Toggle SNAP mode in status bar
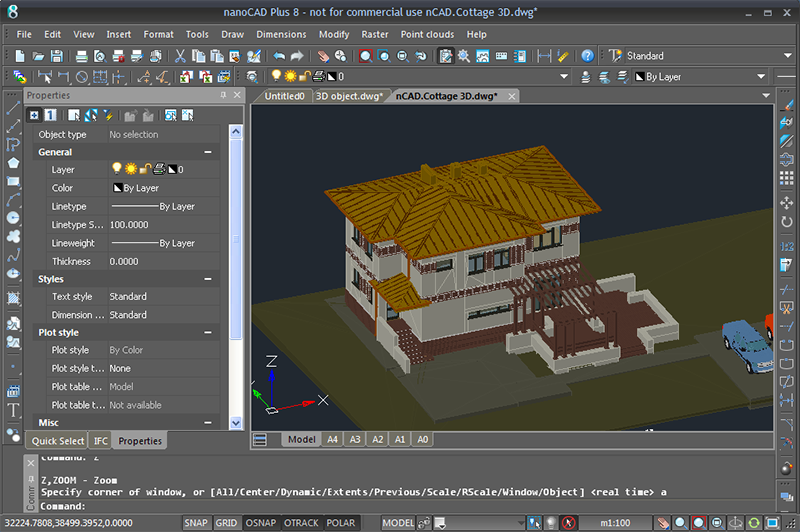This screenshot has width=800, height=532. tap(197, 523)
